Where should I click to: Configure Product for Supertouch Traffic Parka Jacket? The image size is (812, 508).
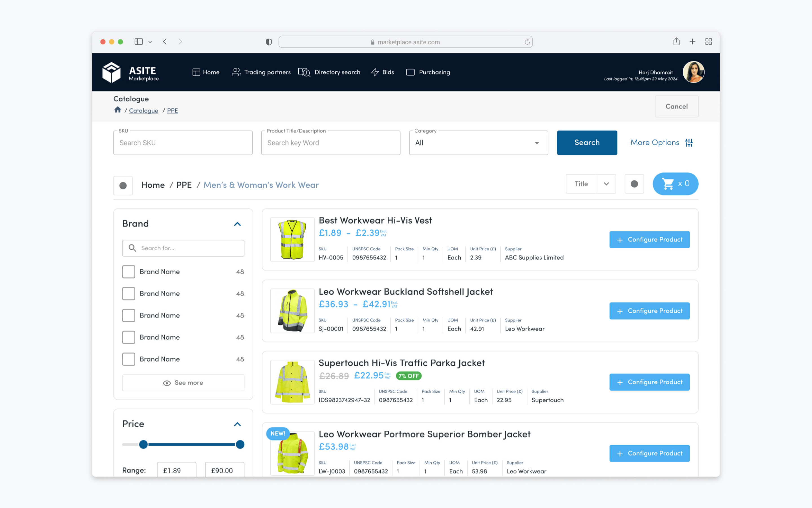click(649, 382)
